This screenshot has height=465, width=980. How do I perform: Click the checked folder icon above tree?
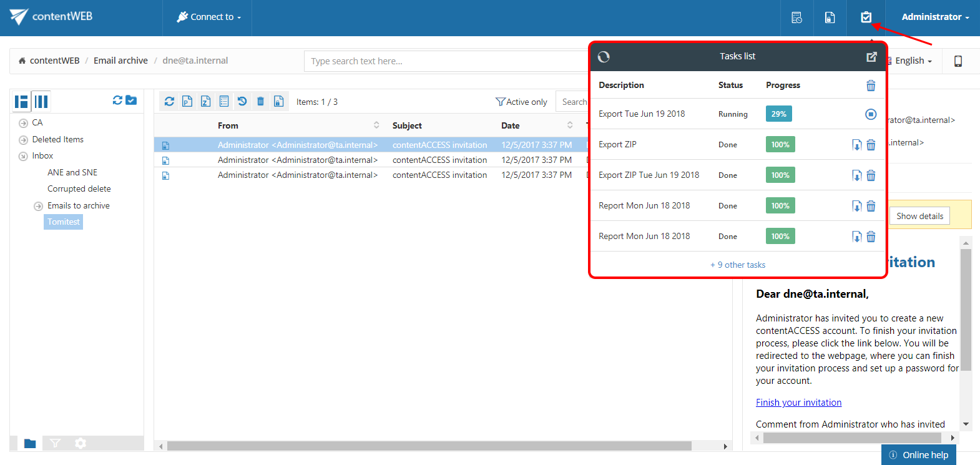(131, 100)
